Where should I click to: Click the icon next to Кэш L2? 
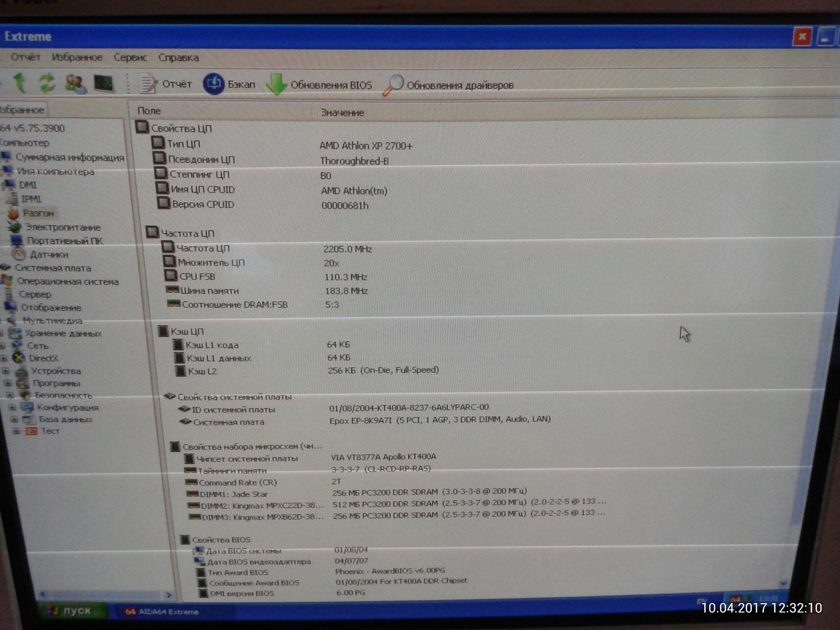[180, 371]
